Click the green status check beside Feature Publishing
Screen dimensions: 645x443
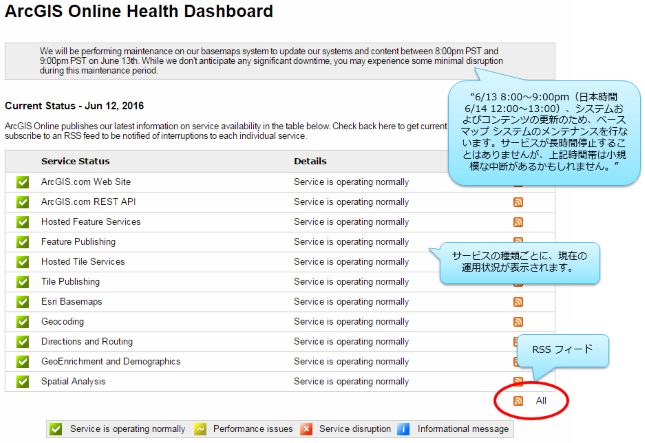[23, 242]
